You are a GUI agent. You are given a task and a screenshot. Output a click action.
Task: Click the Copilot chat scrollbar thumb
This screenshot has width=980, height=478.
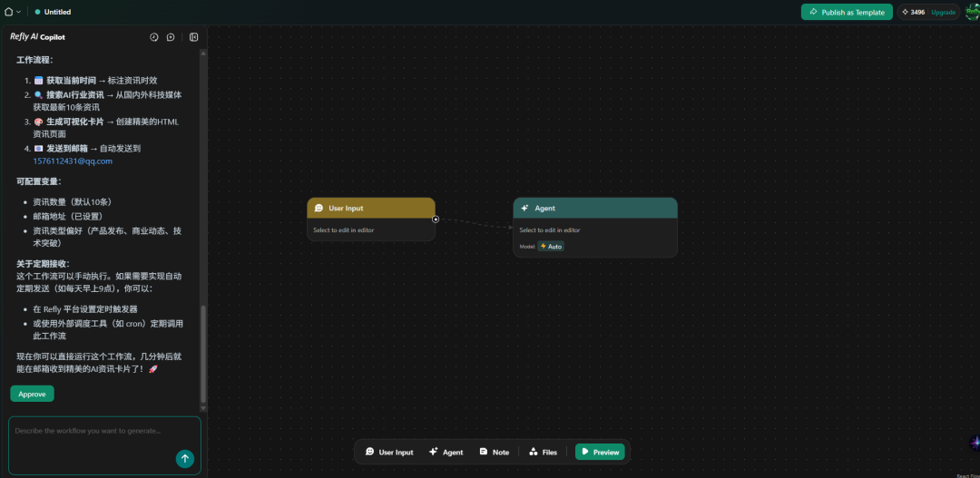202,354
